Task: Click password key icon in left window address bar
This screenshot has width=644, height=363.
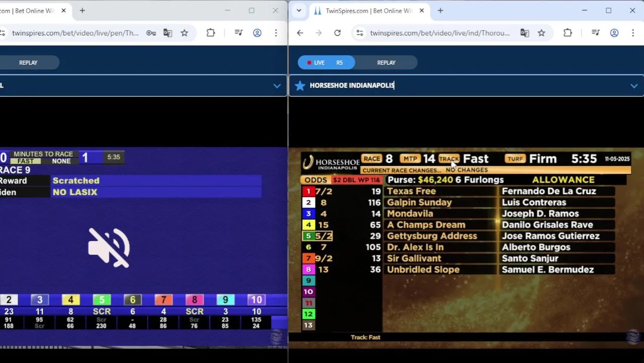Action: coord(151,33)
